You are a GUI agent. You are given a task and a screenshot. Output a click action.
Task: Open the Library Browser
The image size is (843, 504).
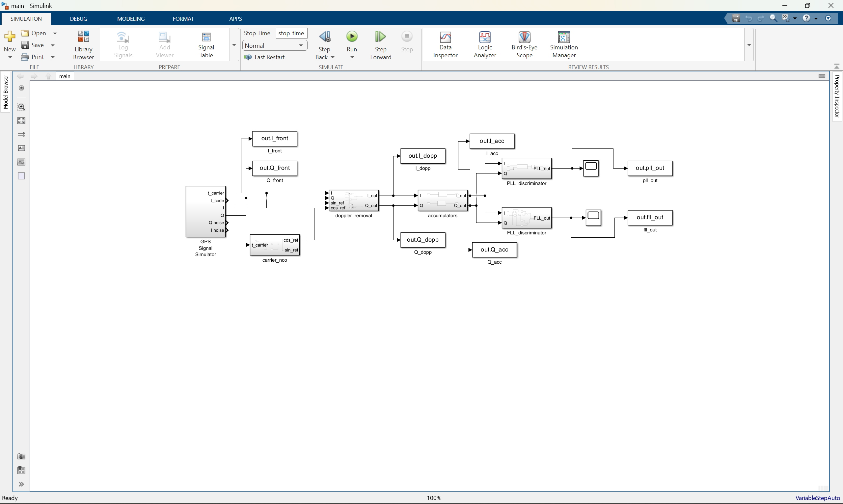[x=83, y=45]
